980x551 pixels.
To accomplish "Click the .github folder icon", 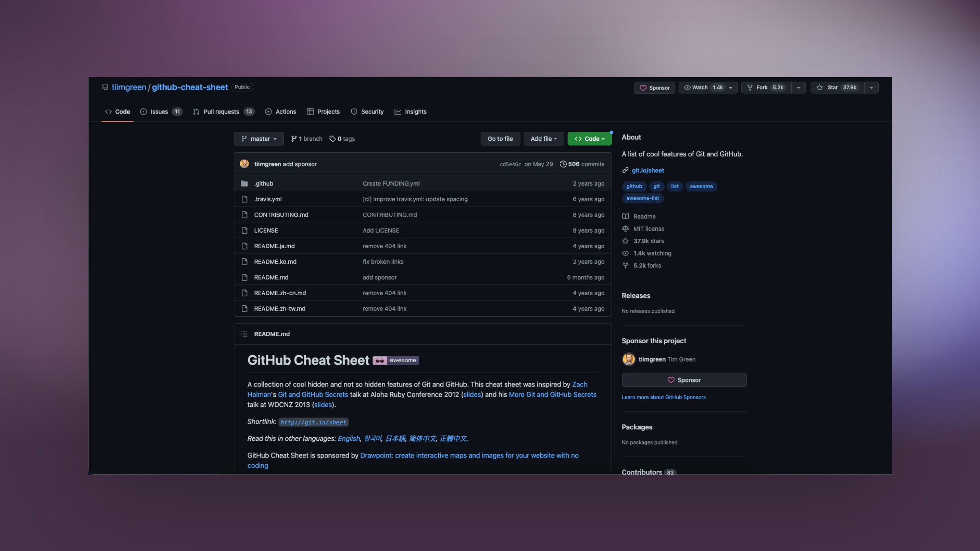I will 245,183.
